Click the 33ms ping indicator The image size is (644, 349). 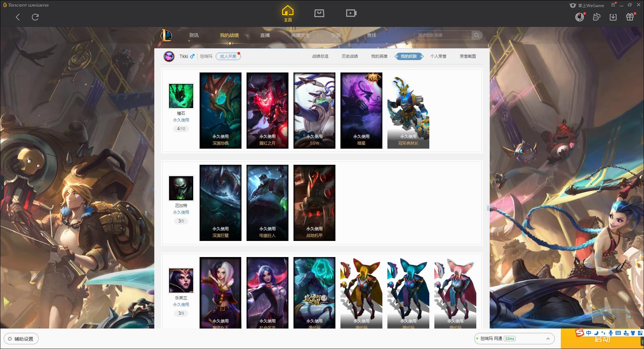coord(509,339)
